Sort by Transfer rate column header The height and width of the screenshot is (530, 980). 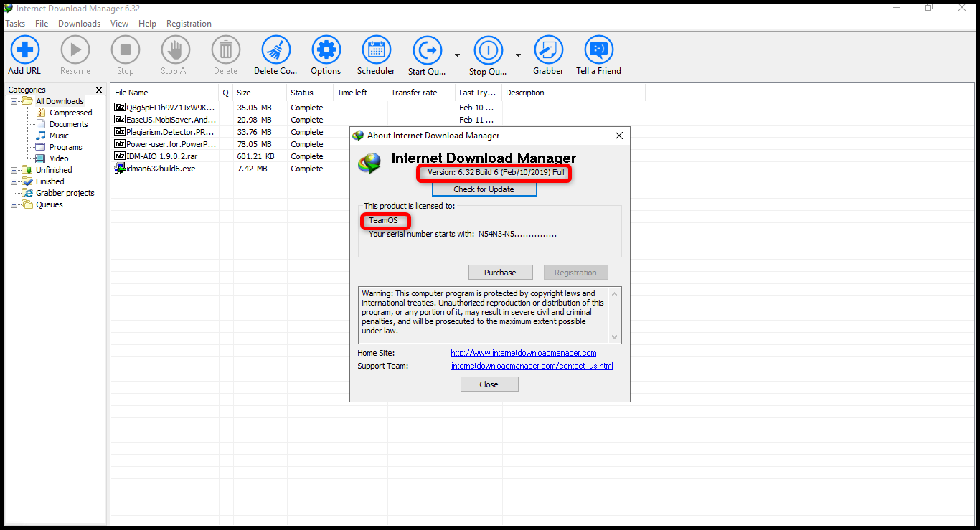click(x=421, y=93)
